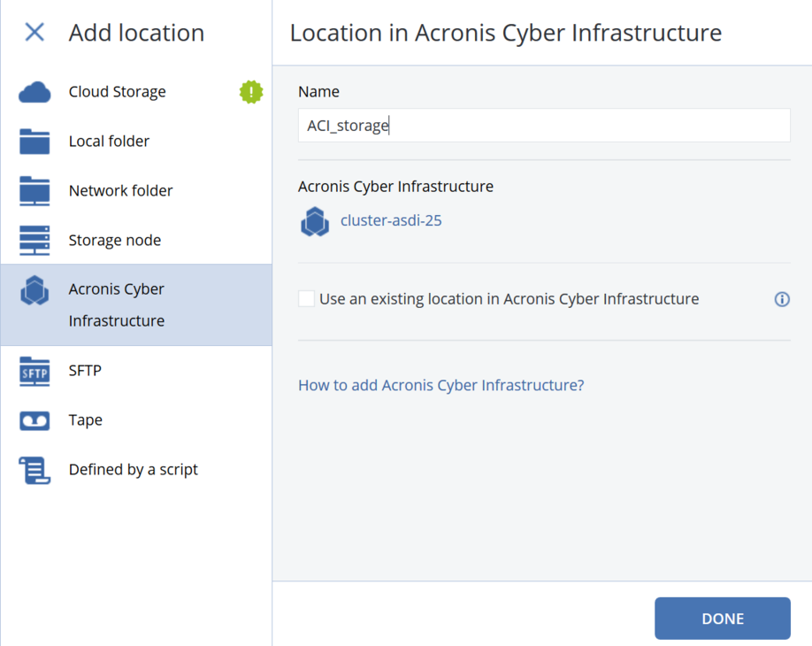The width and height of the screenshot is (812, 646).
Task: Select the Defined by a script icon
Action: 34,471
